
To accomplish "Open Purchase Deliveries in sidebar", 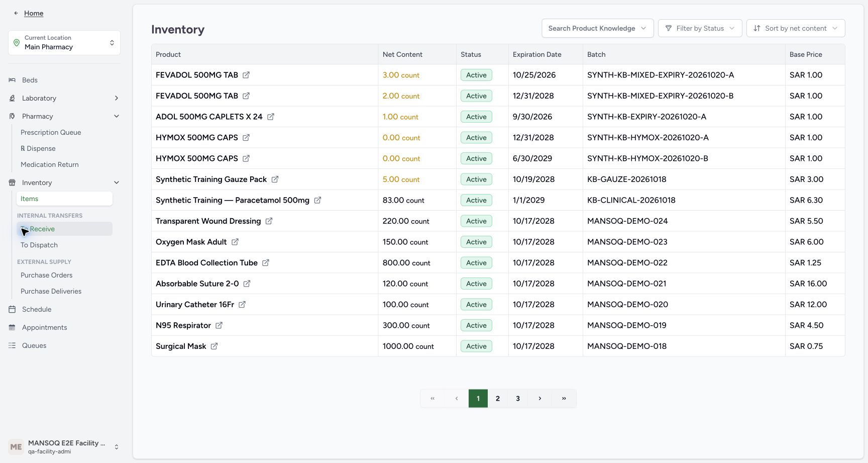I will tap(51, 291).
